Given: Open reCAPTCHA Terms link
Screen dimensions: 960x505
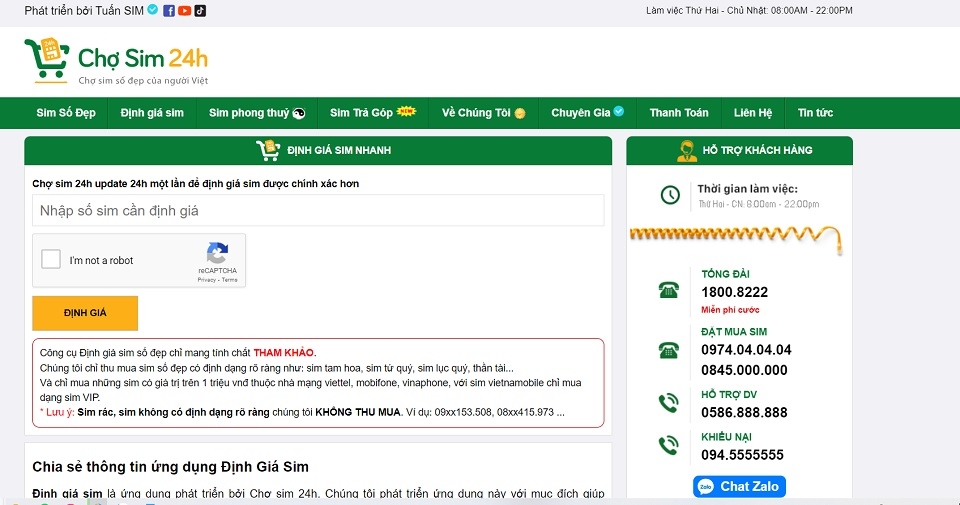Looking at the screenshot, I should (x=230, y=280).
